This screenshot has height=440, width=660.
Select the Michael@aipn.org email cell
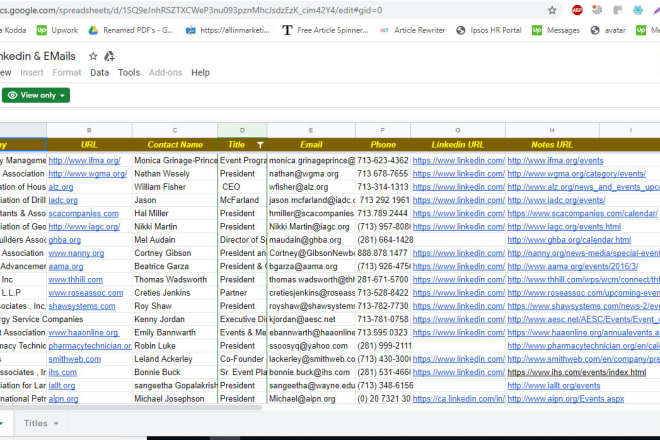pos(311,399)
